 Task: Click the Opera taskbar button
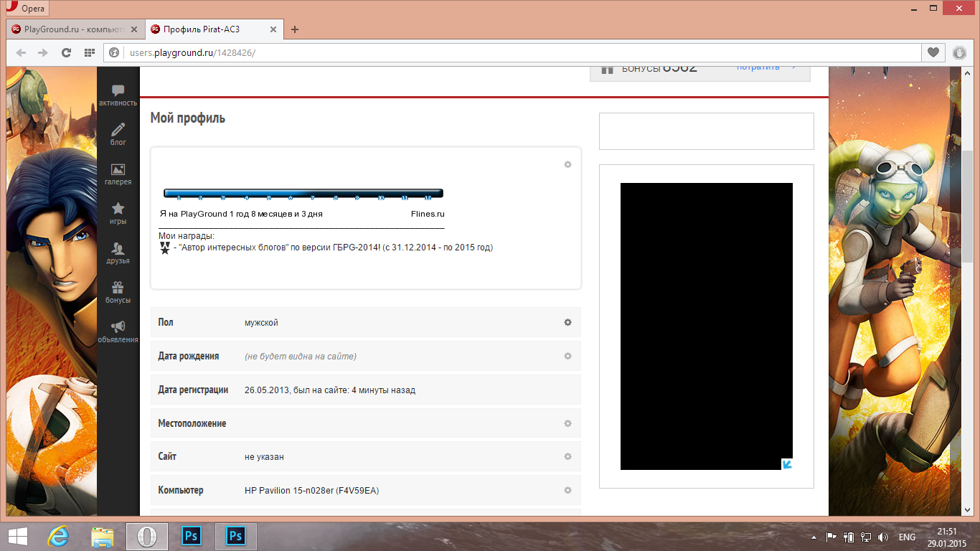pyautogui.click(x=147, y=537)
